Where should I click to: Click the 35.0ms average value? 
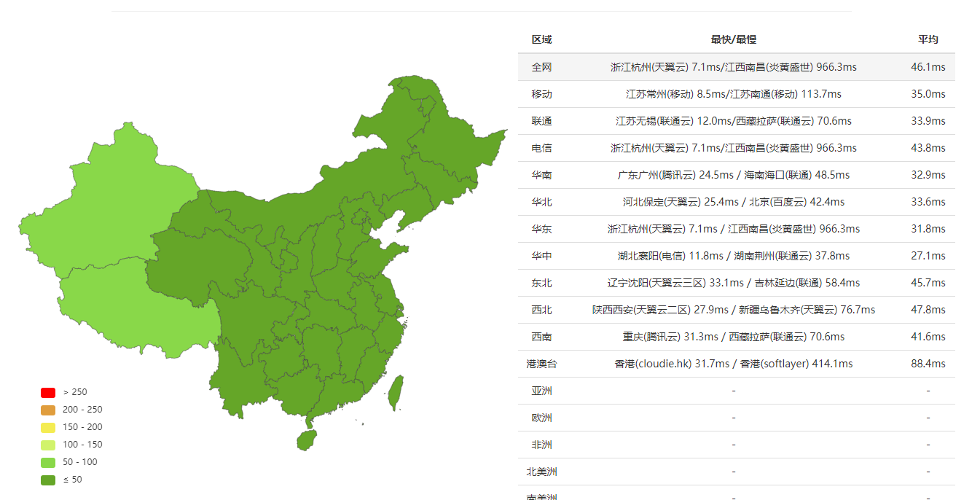(928, 94)
